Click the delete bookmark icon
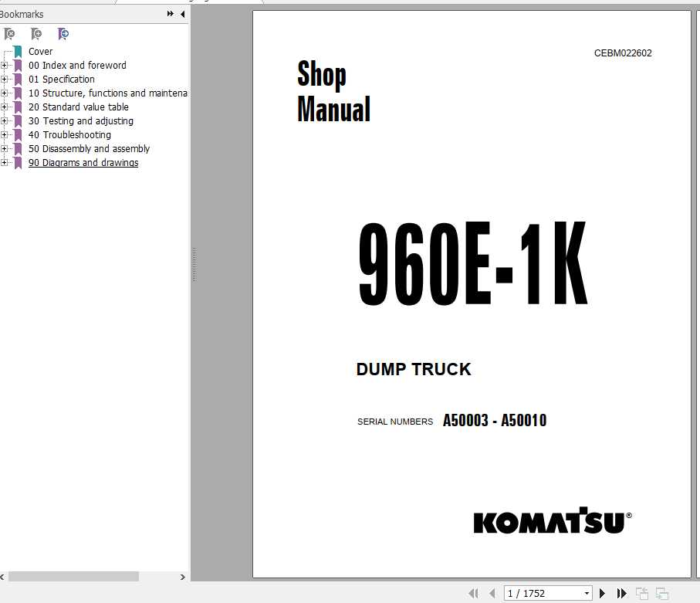This screenshot has height=603, width=700. click(9, 34)
